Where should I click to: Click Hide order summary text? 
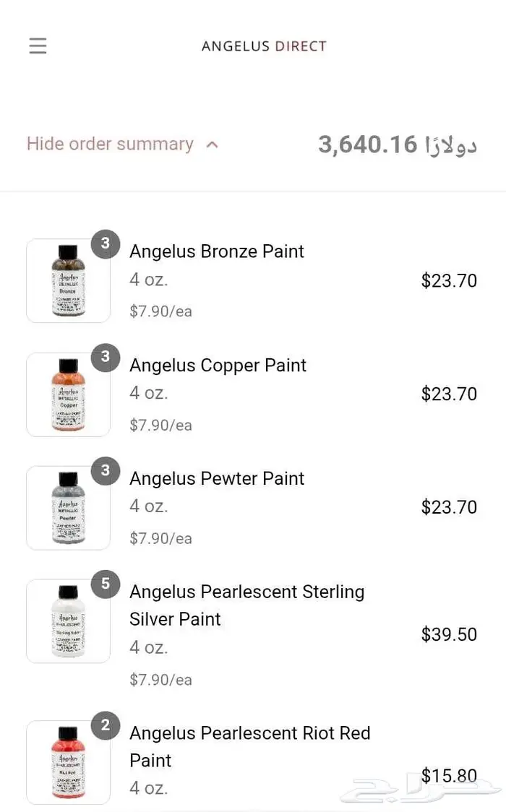tap(110, 144)
